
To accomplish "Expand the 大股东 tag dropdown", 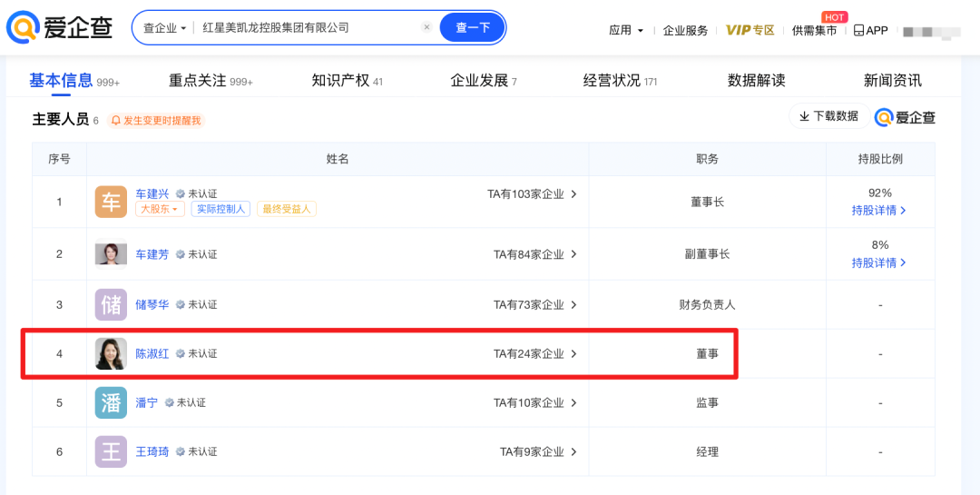I will (x=160, y=209).
